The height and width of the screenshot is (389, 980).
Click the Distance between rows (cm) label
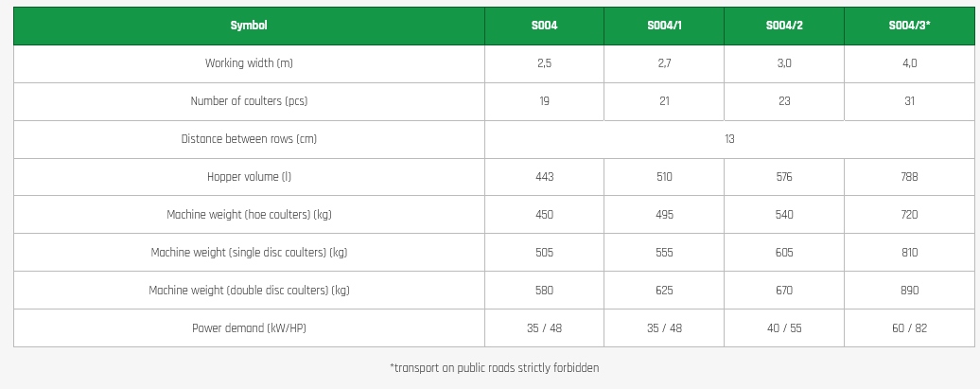249,139
